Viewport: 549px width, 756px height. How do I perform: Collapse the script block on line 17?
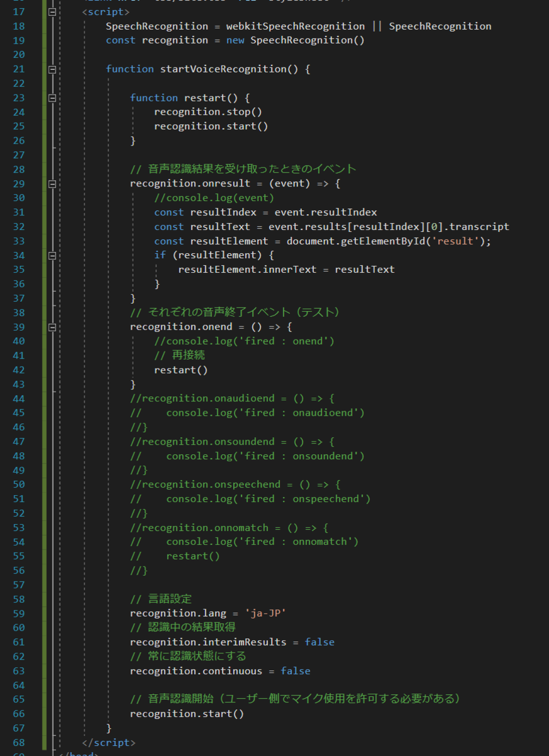pyautogui.click(x=52, y=12)
